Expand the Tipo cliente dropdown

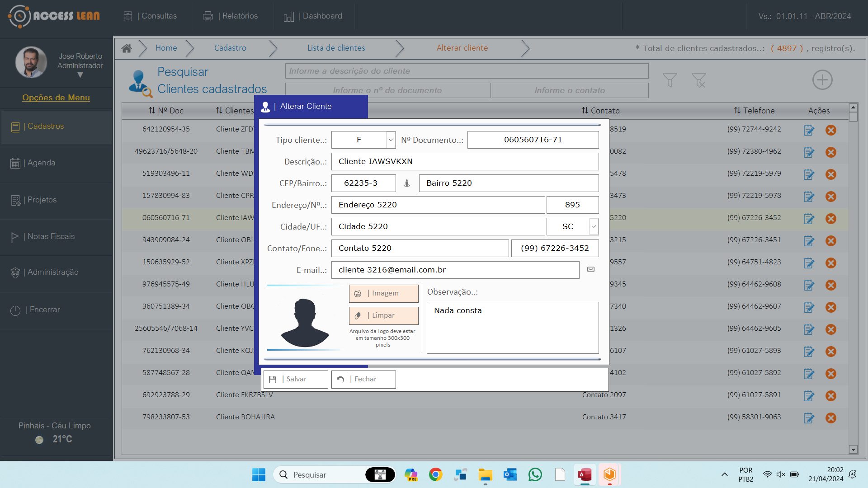[x=391, y=140]
